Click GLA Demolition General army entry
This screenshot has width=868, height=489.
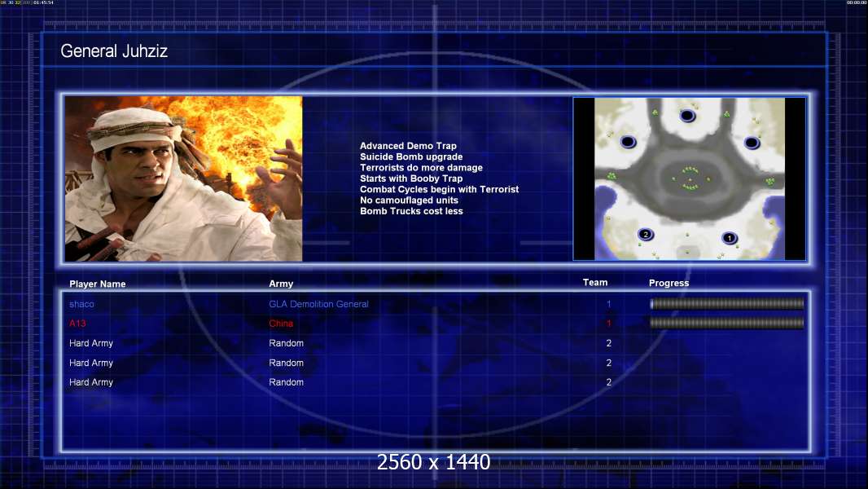318,304
